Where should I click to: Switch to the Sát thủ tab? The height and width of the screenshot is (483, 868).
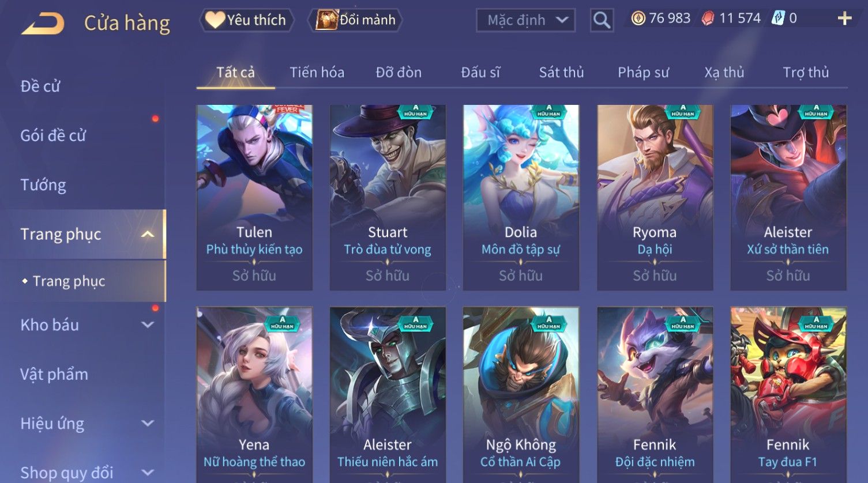pos(561,73)
